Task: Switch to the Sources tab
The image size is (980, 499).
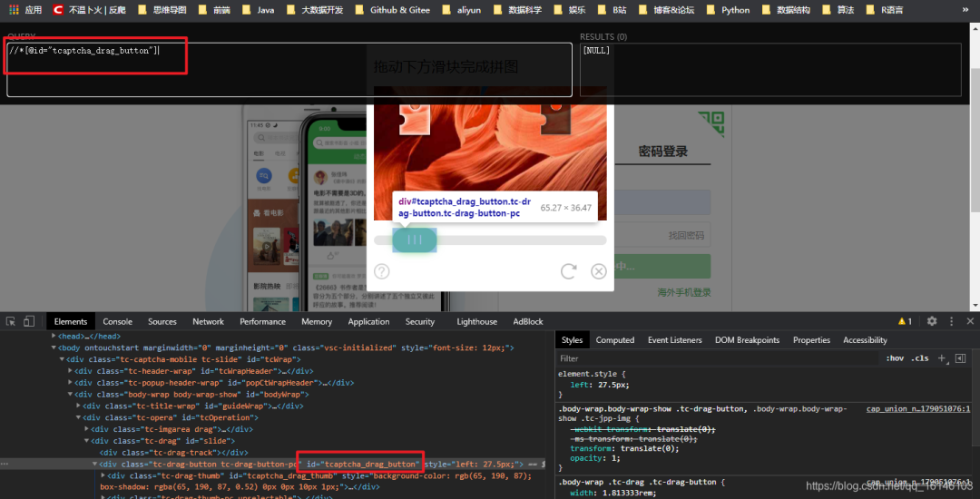Action: click(162, 322)
